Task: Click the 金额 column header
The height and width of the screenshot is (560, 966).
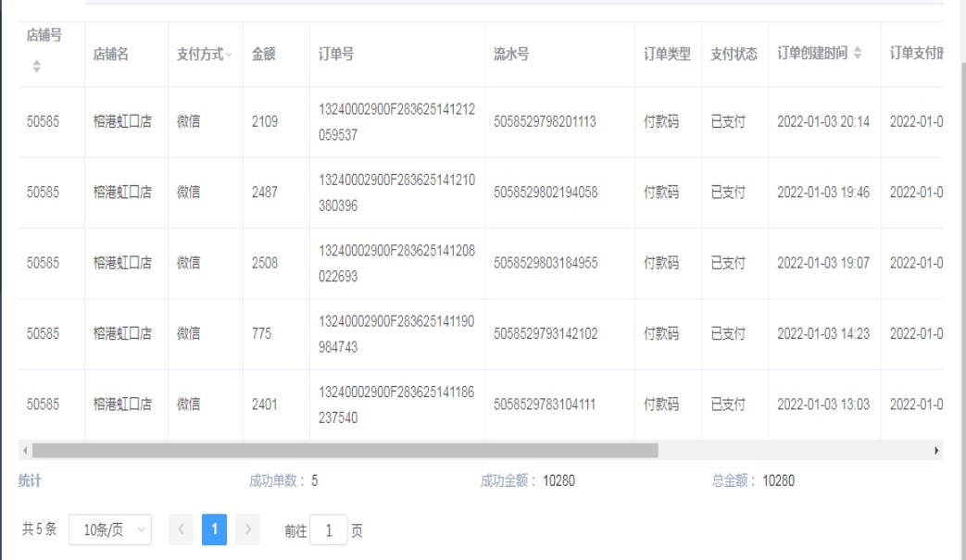Action: pyautogui.click(x=263, y=55)
